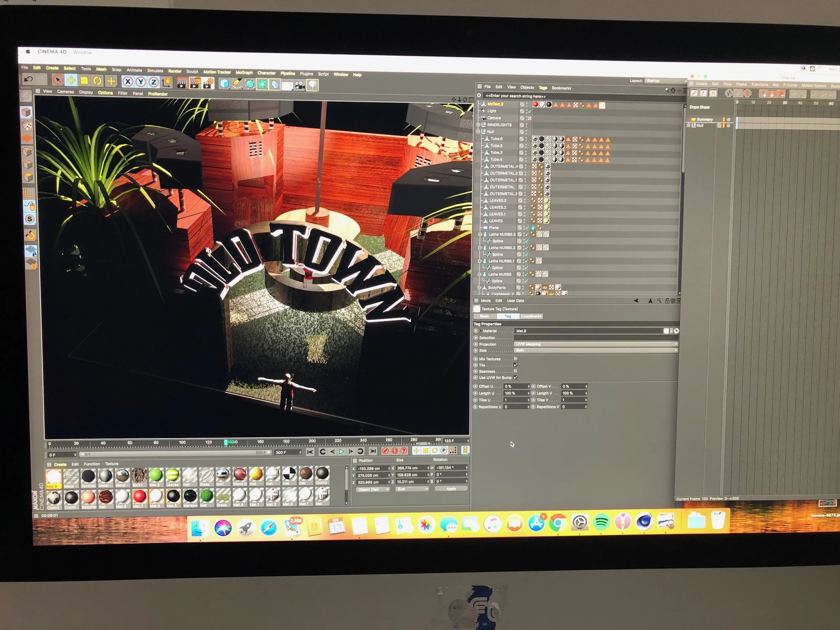Viewport: 840px width, 630px height.
Task: Open Google Chrome from the dock
Action: pyautogui.click(x=558, y=523)
